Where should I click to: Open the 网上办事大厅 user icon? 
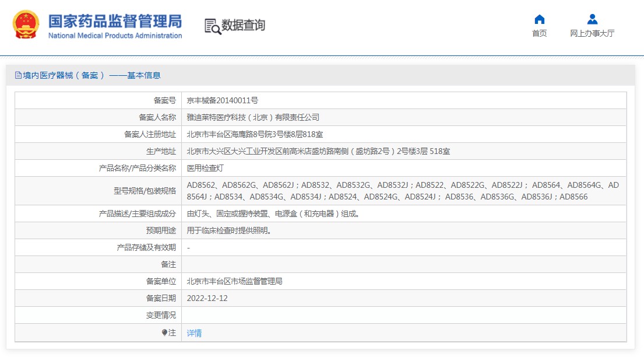coord(592,19)
